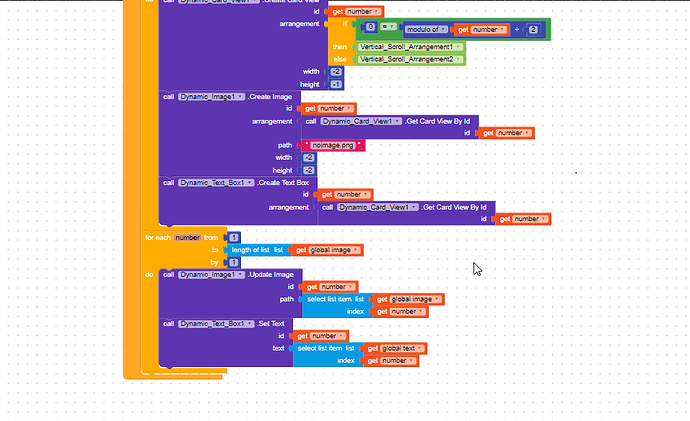Select the 'number' loop variable in for each block
Screen dimensions: 690x421
[187, 238]
